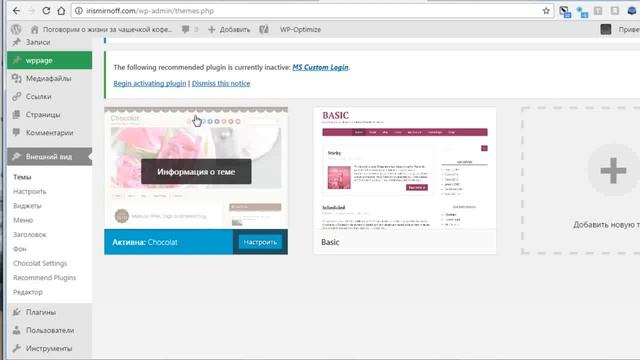Open 'Chocolat Settings' submenu item
This screenshot has height=360, width=640.
pyautogui.click(x=40, y=263)
